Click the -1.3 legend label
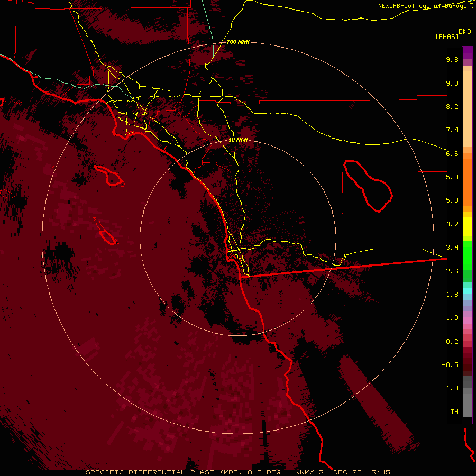 click(450, 388)
